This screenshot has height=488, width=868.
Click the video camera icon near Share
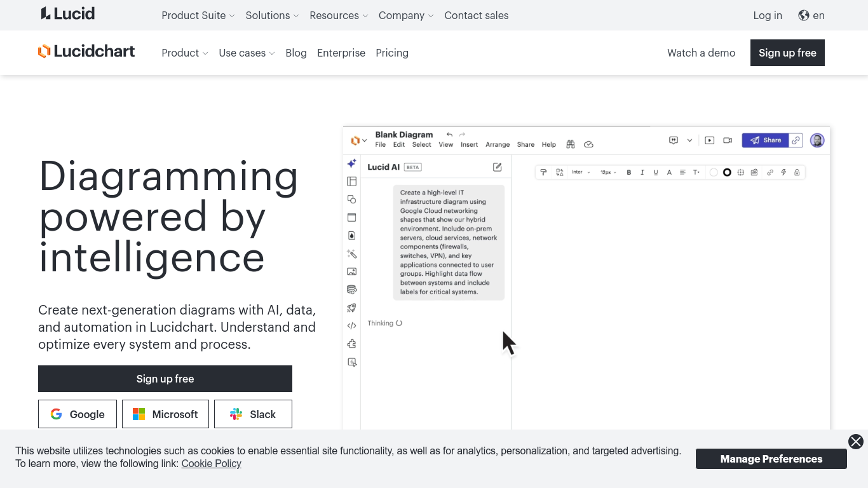(728, 140)
